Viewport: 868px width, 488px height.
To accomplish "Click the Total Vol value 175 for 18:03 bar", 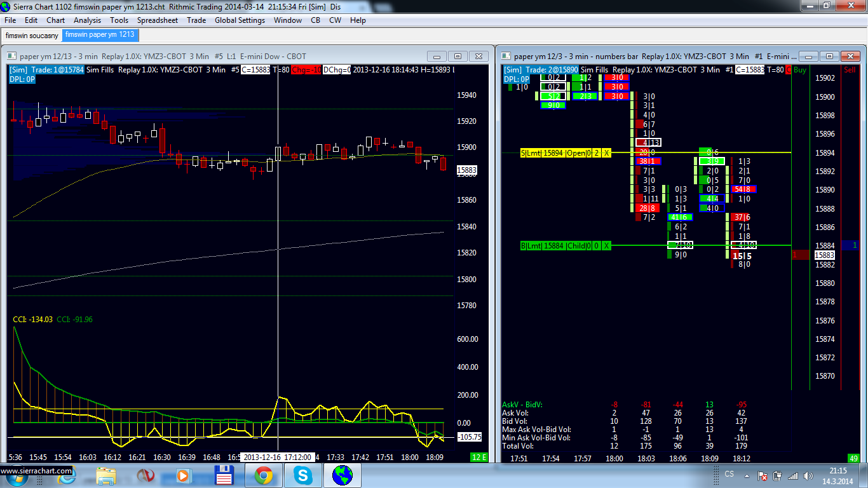I will point(646,446).
